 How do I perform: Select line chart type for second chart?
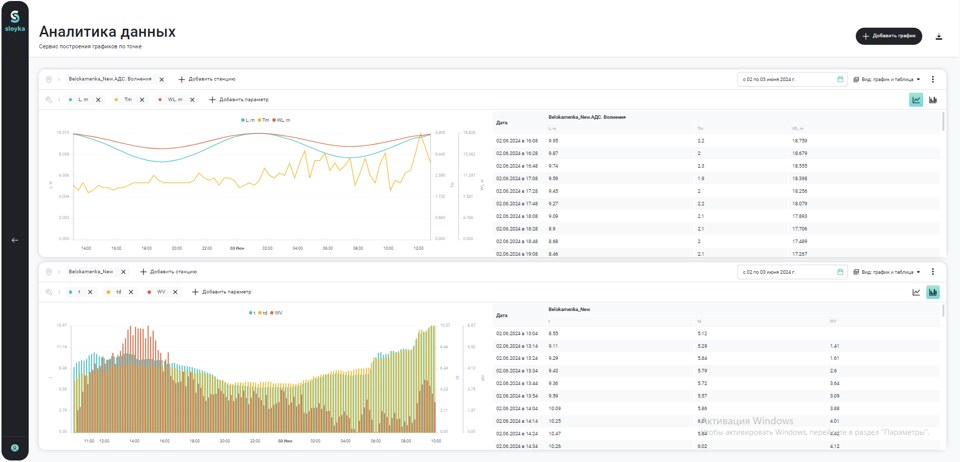click(916, 292)
